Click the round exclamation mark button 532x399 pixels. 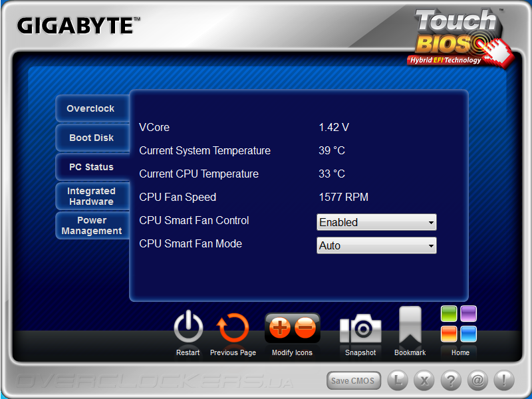[x=504, y=380]
